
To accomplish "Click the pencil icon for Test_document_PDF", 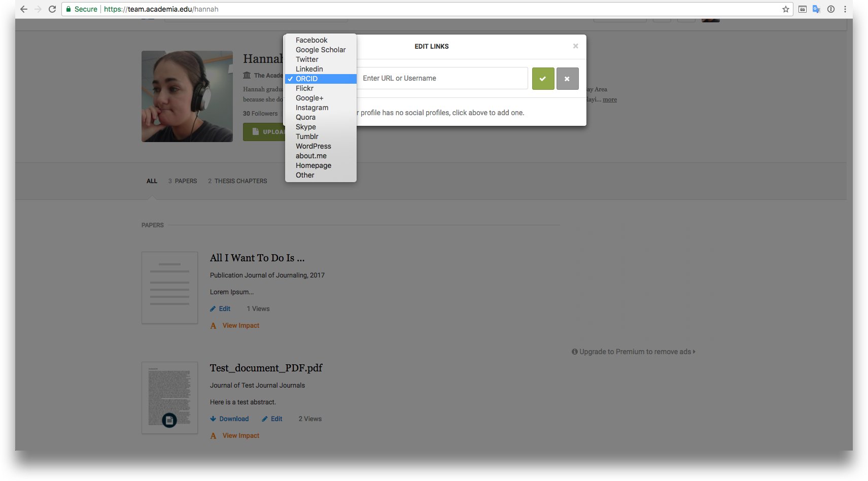I will point(265,419).
